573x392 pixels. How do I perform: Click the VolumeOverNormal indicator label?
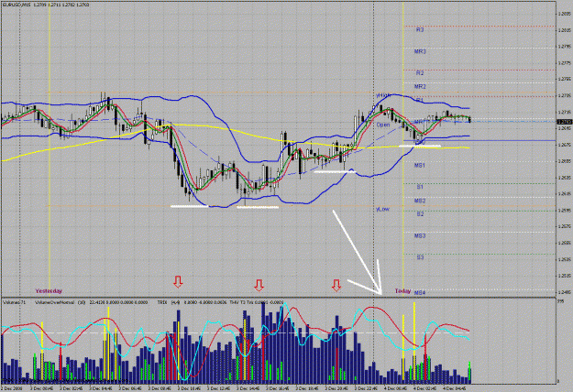click(55, 302)
